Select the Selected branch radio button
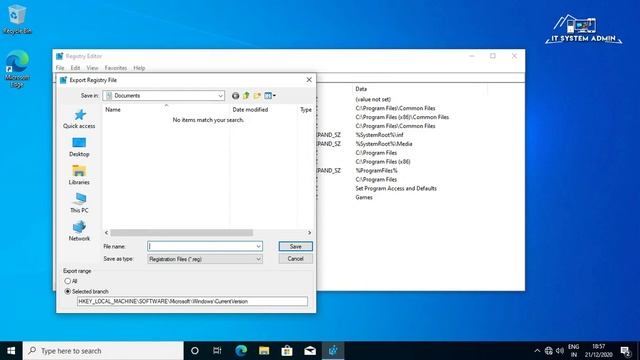 click(x=68, y=291)
